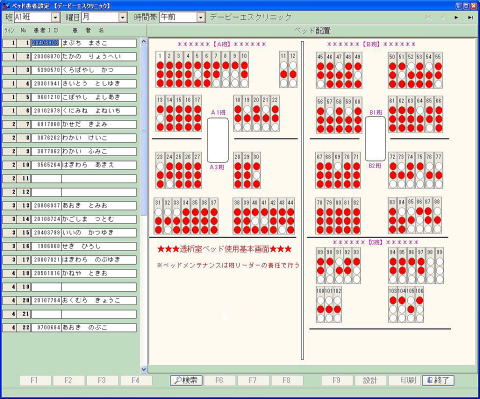Click the F1 function key button

35,380
